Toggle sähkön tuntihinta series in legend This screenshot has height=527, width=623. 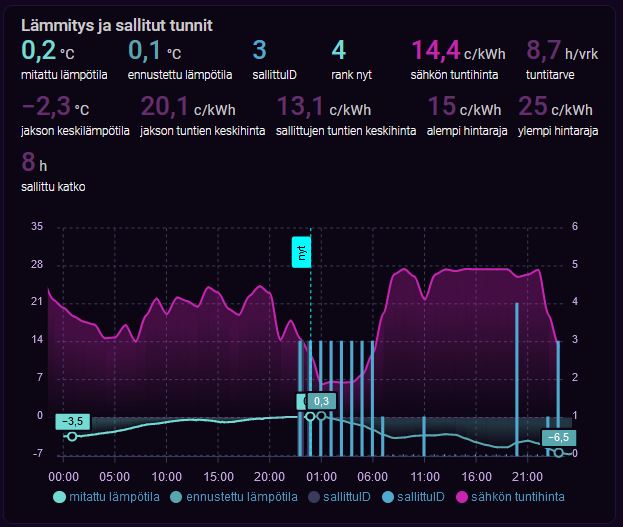(509, 496)
